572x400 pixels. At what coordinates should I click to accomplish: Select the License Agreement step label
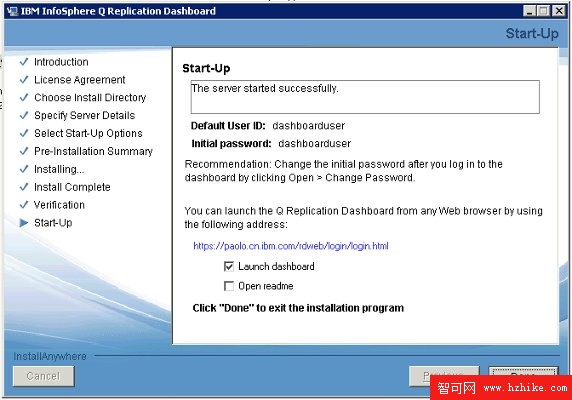80,80
